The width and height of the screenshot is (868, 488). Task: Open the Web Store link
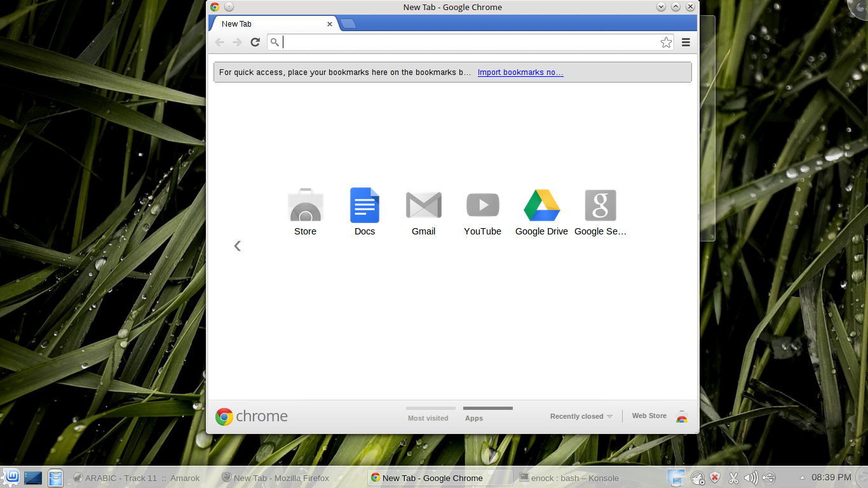point(649,416)
